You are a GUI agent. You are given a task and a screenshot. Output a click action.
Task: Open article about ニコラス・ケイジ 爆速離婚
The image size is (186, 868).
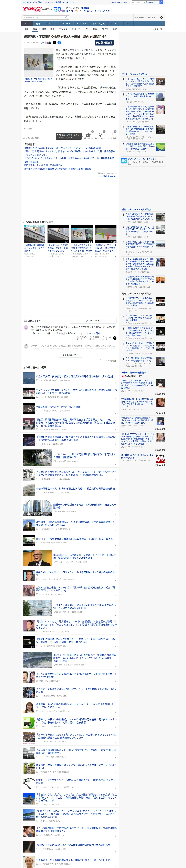click(76, 573)
